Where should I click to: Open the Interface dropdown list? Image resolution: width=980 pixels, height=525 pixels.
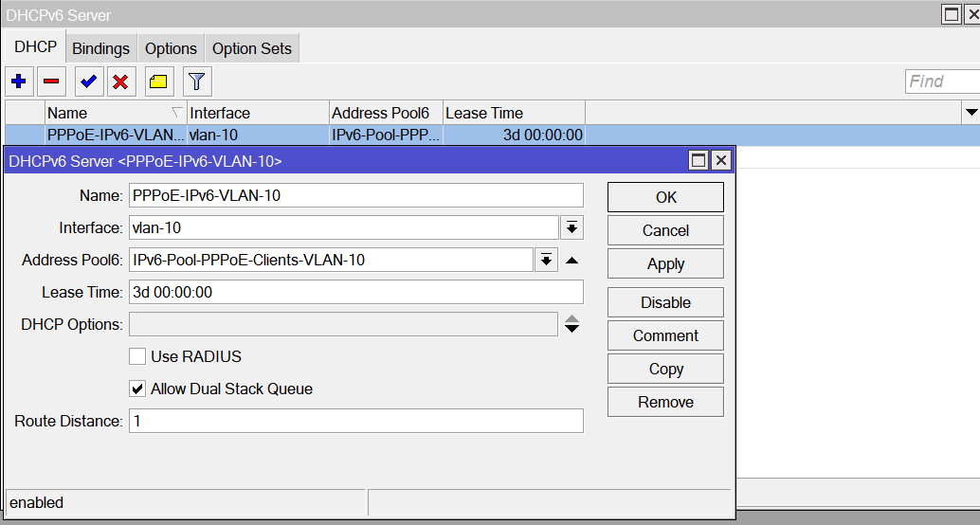572,227
